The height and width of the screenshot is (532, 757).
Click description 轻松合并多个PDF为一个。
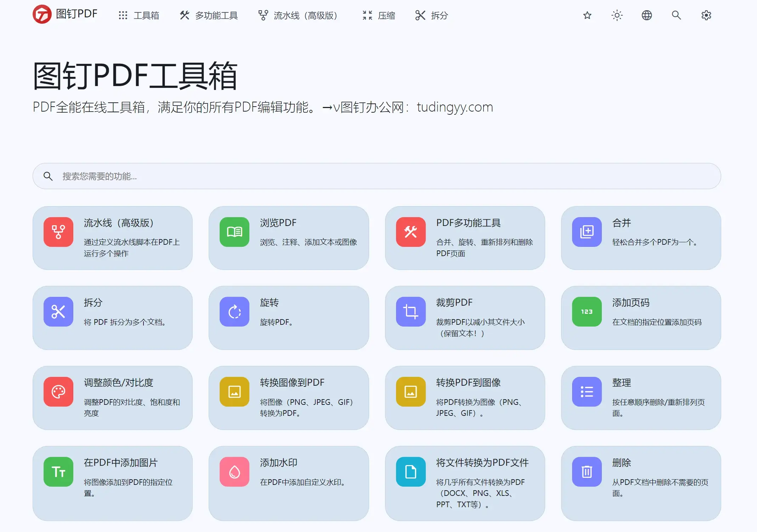tap(655, 242)
